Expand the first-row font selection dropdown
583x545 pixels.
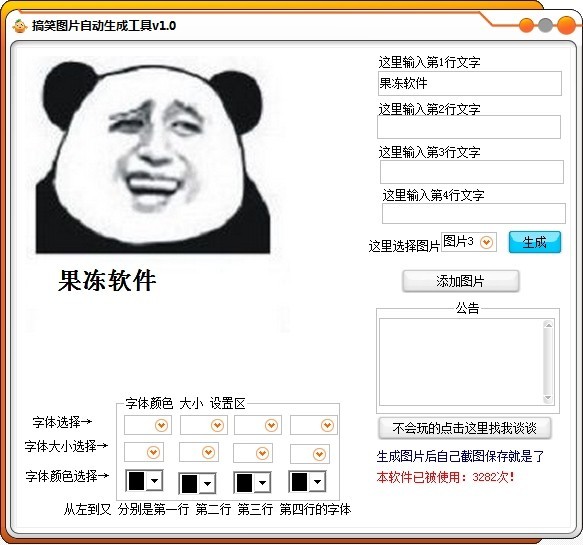point(161,425)
